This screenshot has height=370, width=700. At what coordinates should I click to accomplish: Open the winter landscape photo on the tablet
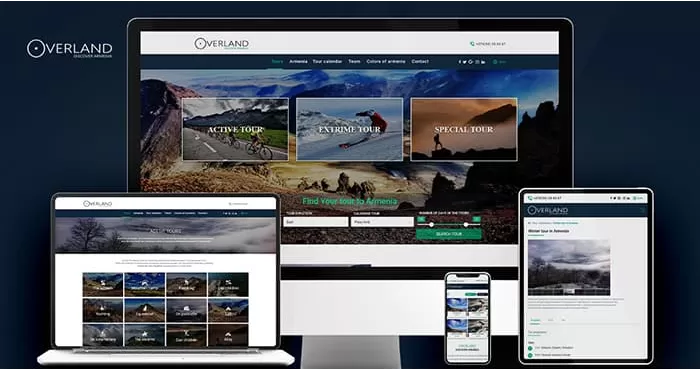pos(569,267)
